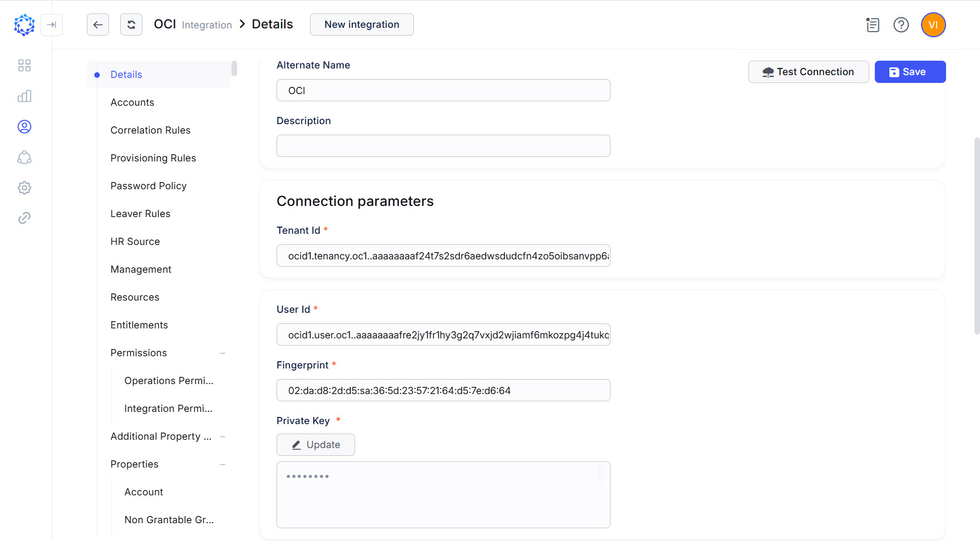Screen dimensions: 980x541
Task: Open the help question mark icon
Action: (x=901, y=24)
